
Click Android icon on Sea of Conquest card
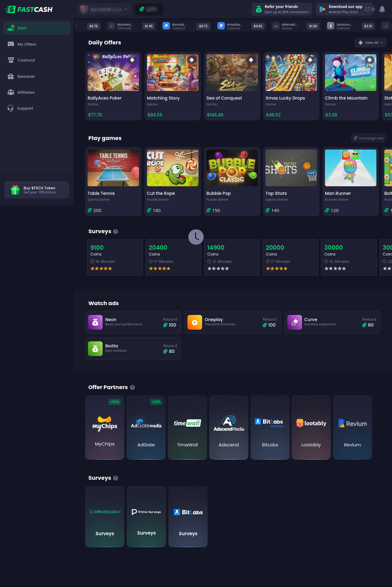point(251,60)
